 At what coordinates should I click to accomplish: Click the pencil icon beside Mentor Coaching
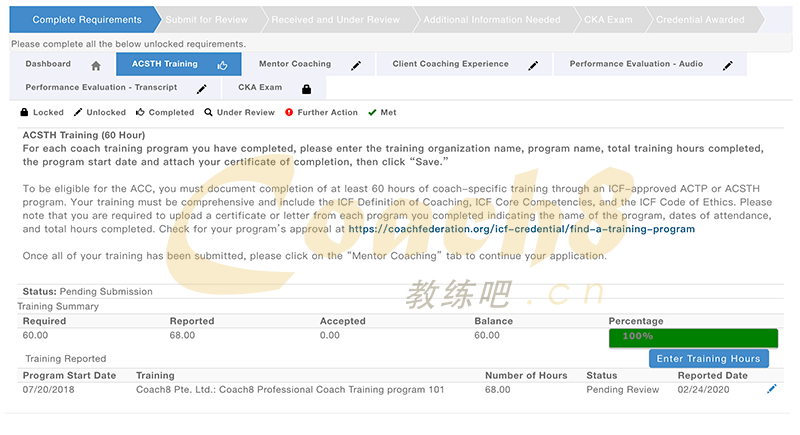(356, 65)
